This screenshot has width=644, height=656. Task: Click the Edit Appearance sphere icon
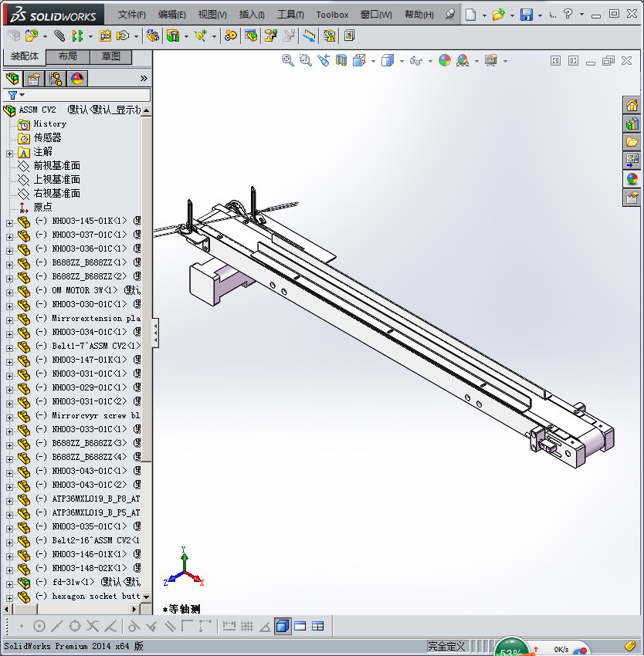coord(445,61)
